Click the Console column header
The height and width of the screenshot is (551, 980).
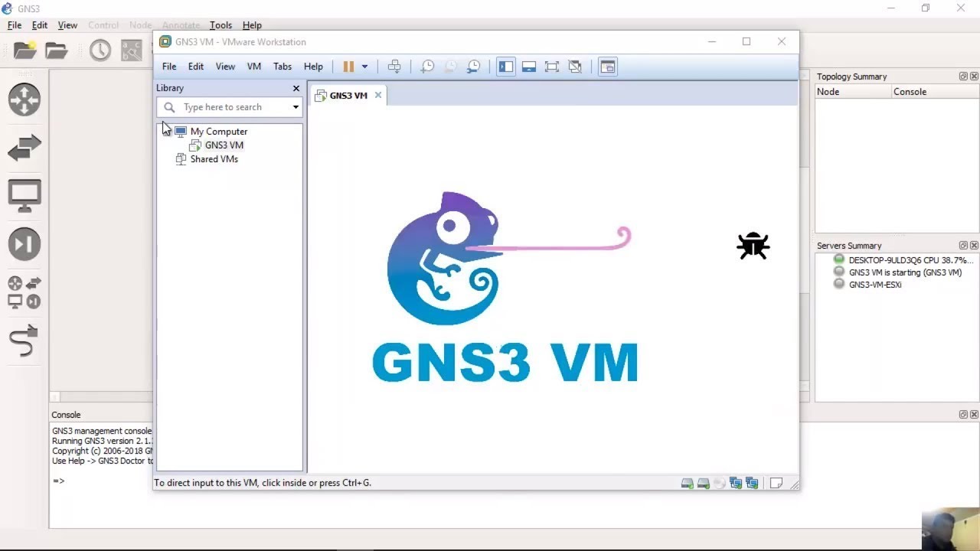[936, 92]
